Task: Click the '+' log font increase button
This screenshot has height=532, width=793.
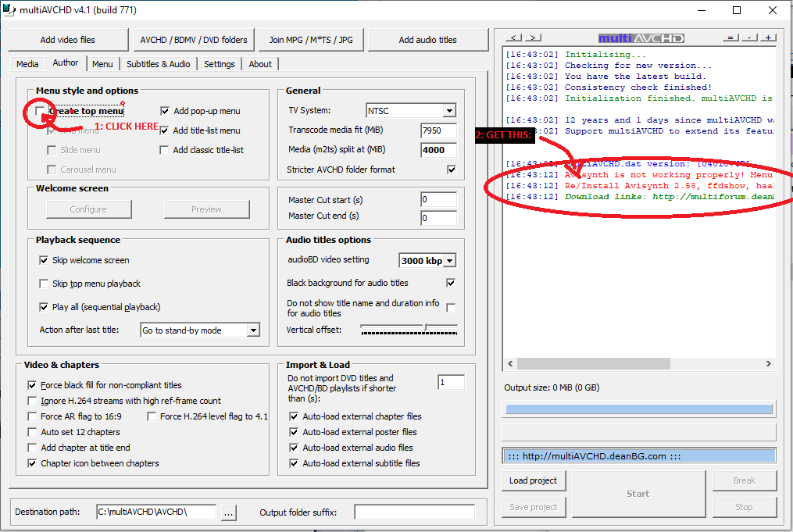Action: (x=768, y=37)
